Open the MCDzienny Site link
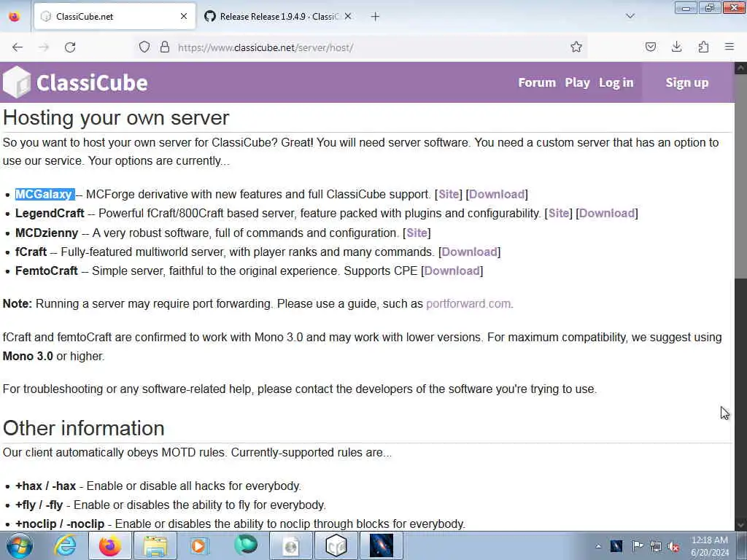 (417, 233)
